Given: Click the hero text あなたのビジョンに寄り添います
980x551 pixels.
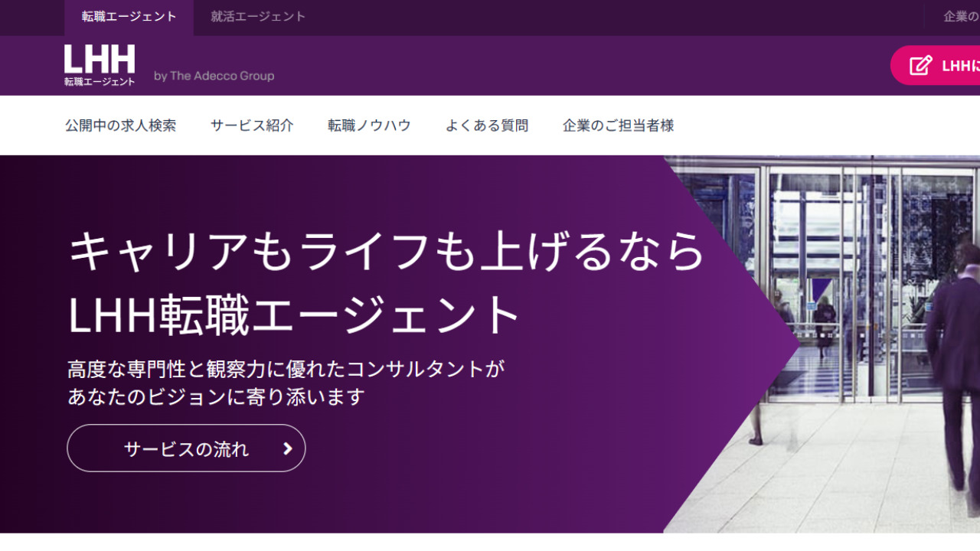Looking at the screenshot, I should pyautogui.click(x=216, y=397).
